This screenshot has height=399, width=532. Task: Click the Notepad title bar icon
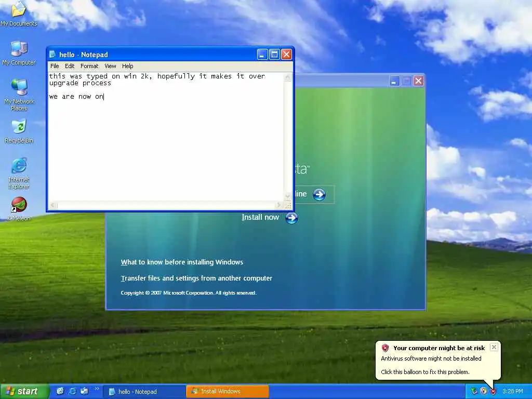[x=52, y=54]
